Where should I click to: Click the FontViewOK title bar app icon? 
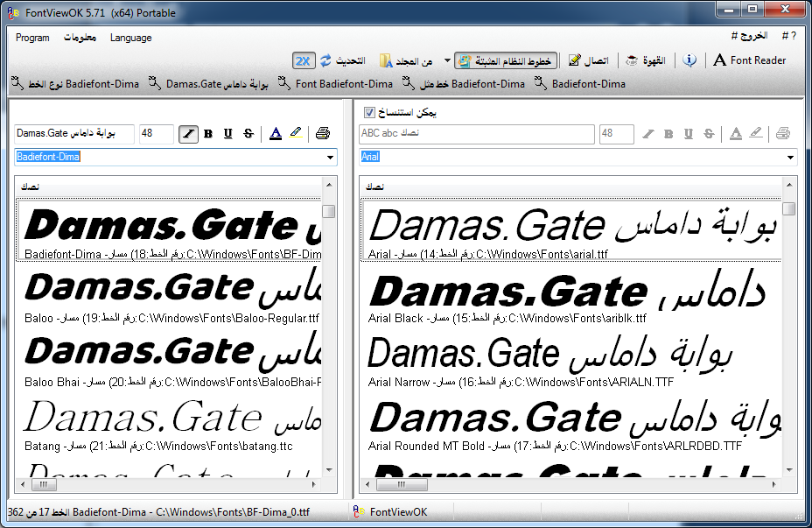tap(13, 12)
